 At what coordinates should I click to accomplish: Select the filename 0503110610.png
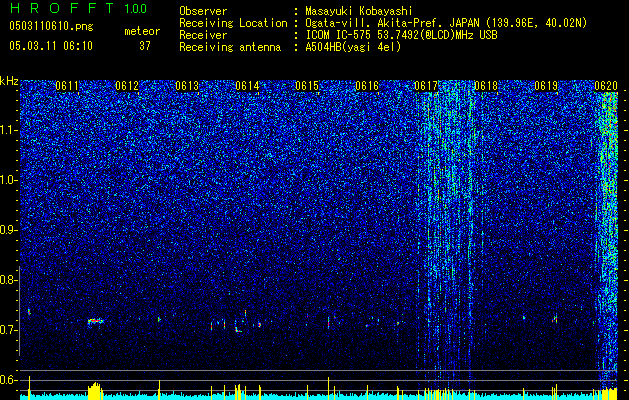click(51, 27)
